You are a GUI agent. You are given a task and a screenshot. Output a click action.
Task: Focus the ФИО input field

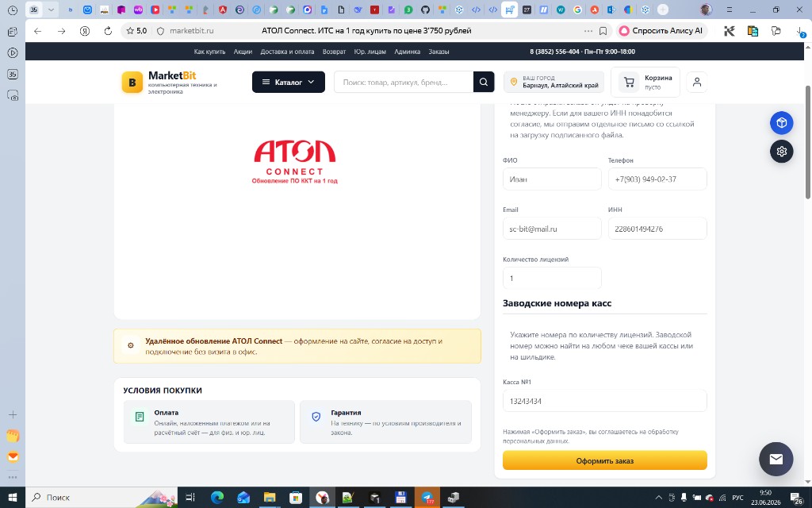click(x=552, y=179)
